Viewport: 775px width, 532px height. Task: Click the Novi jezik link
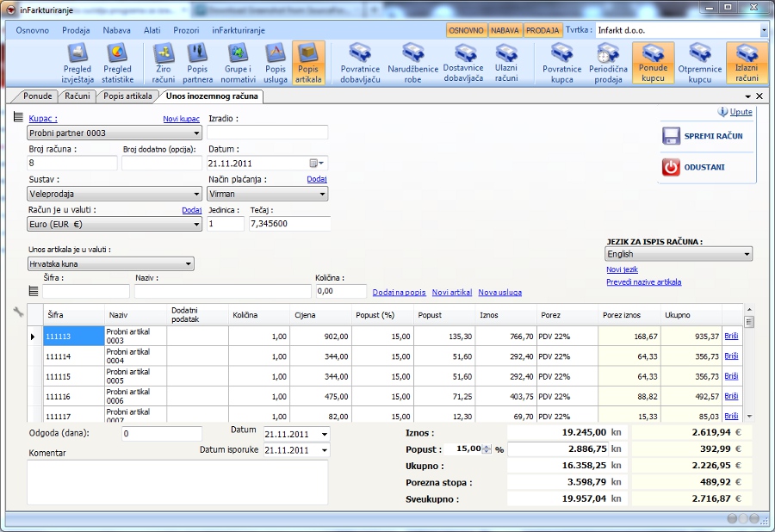622,269
